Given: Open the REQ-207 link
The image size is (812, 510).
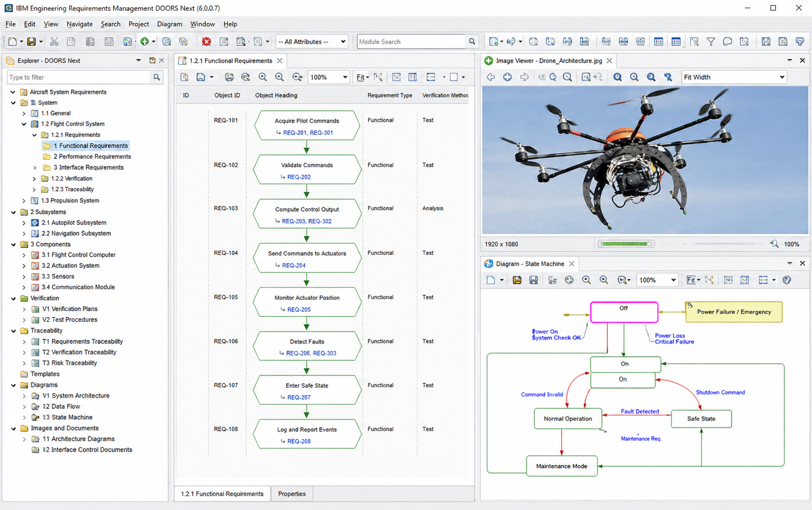Looking at the screenshot, I should click(299, 397).
